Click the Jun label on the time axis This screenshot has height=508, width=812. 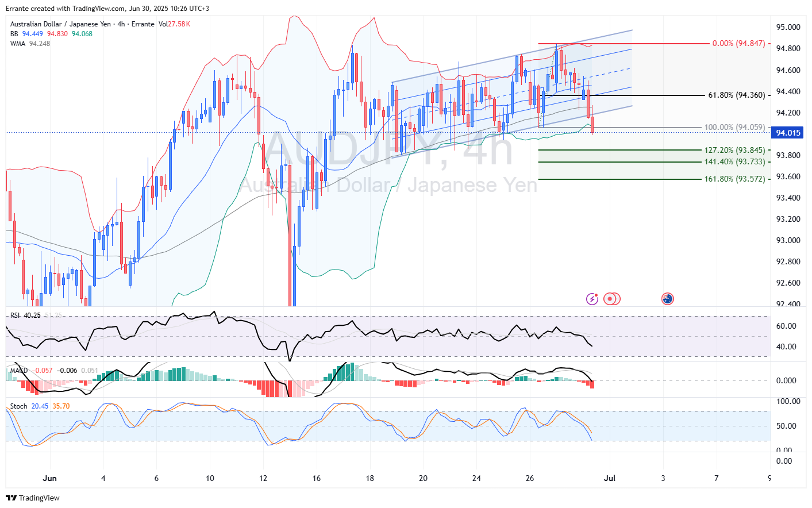tap(50, 478)
